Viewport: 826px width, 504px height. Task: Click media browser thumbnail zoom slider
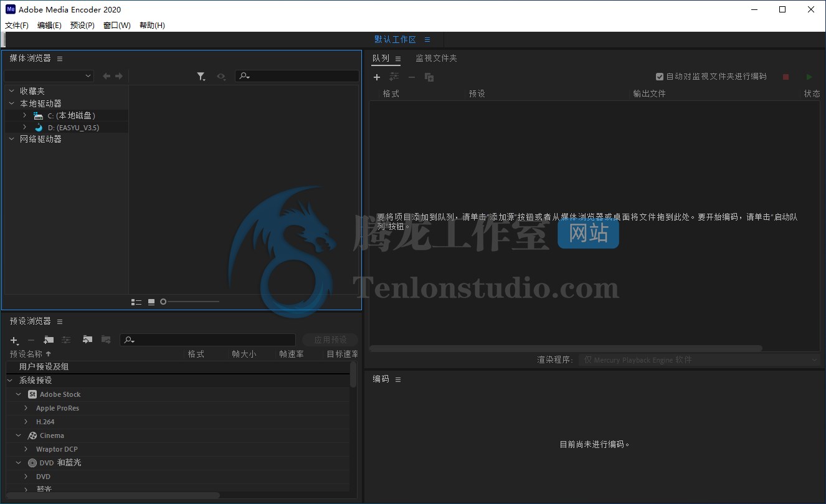point(190,302)
